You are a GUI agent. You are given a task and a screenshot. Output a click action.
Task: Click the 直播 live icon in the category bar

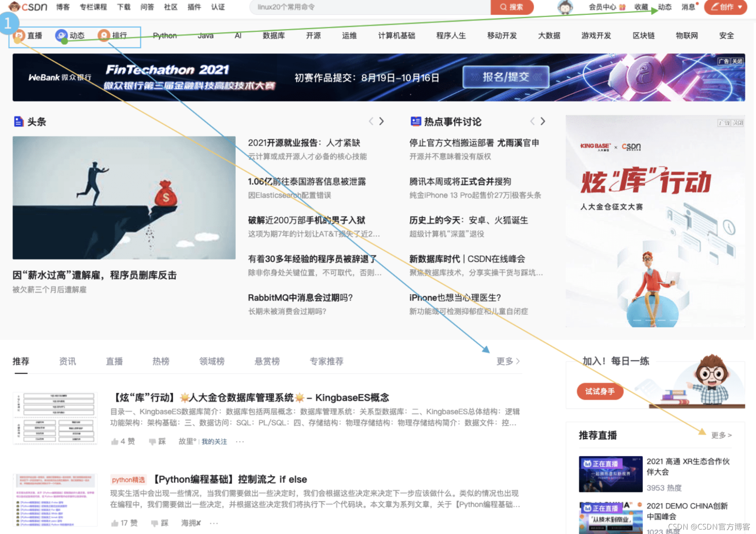tap(18, 36)
